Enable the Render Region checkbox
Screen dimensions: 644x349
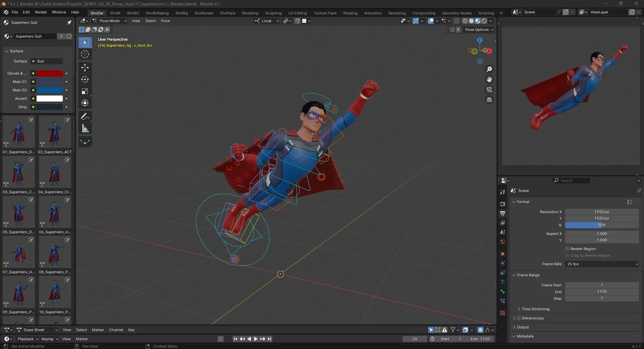pyautogui.click(x=567, y=249)
